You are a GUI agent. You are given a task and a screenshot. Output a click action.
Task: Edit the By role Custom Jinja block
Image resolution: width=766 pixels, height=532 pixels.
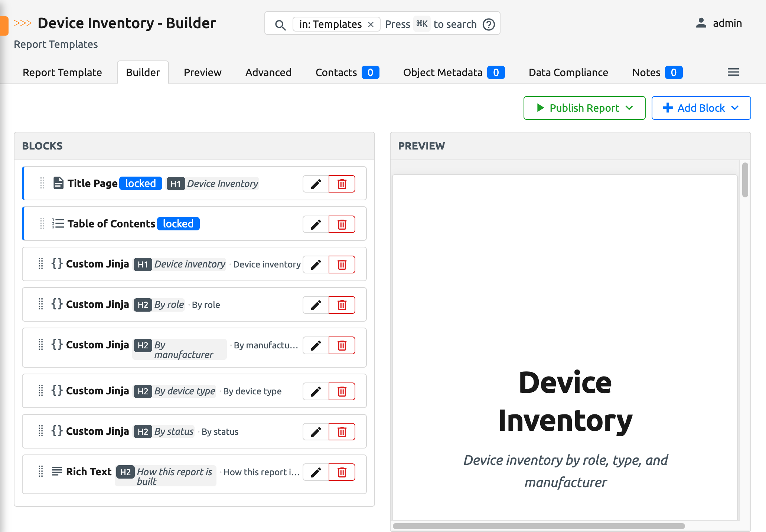point(316,305)
